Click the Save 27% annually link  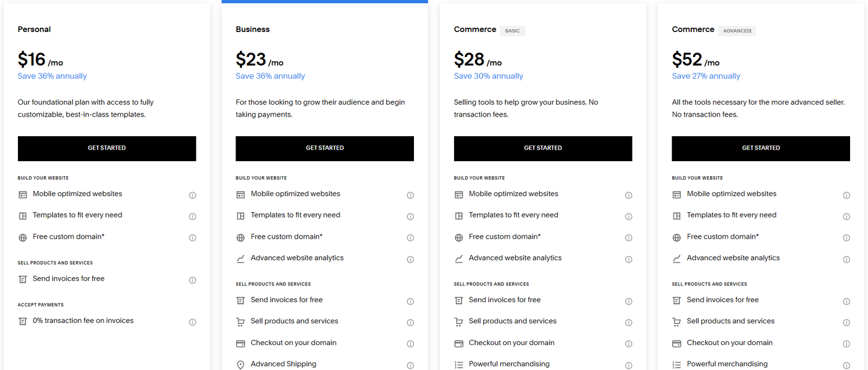coord(706,76)
